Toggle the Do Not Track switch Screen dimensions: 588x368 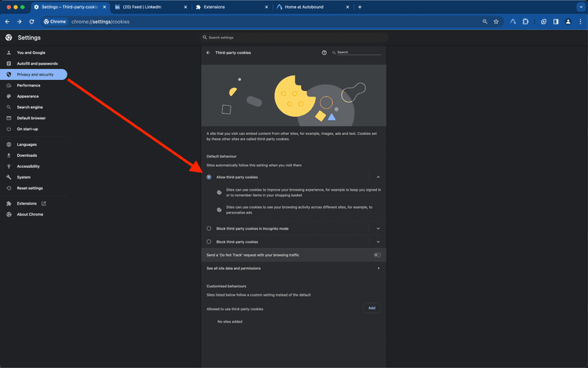click(x=377, y=255)
